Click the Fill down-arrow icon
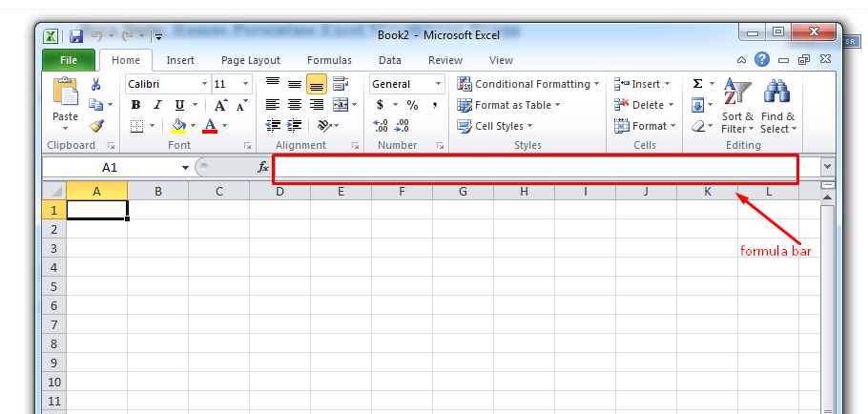This screenshot has height=414, width=868. (697, 105)
